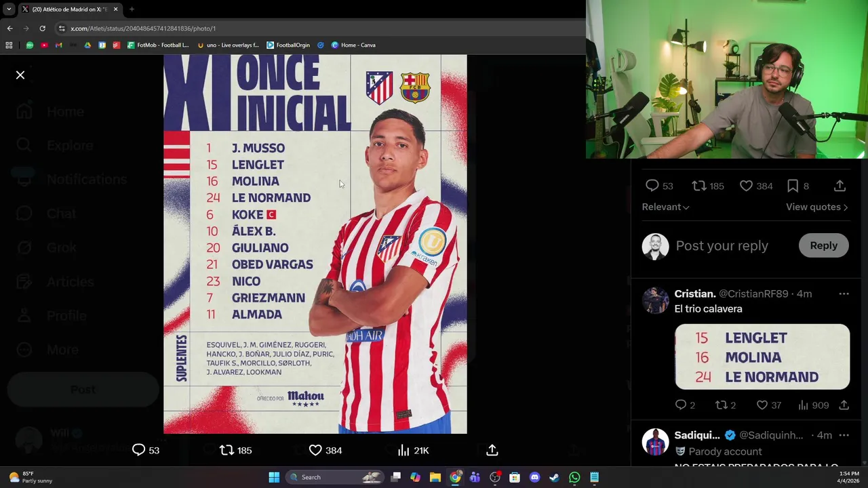Click the reply icon below the photo

pos(138,450)
